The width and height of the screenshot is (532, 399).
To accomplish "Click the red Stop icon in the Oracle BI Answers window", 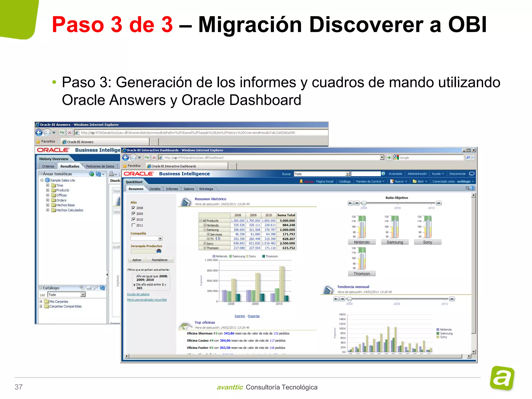I will coord(70,132).
